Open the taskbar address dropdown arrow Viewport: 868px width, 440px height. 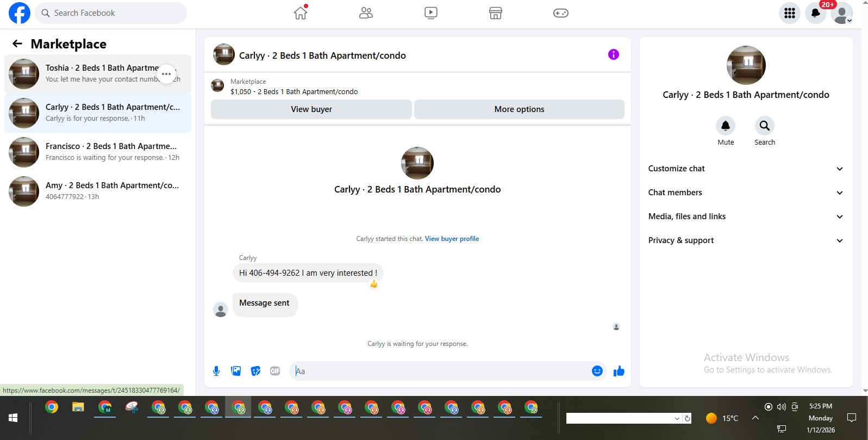(677, 418)
